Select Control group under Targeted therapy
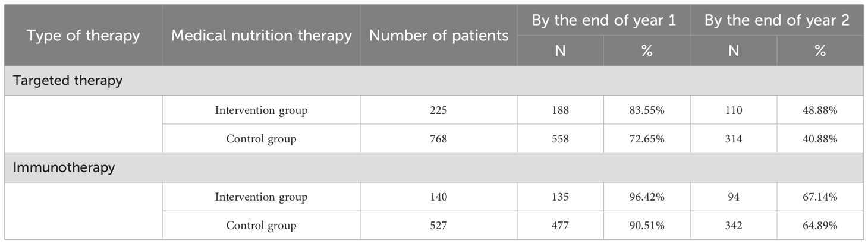 (x=261, y=139)
